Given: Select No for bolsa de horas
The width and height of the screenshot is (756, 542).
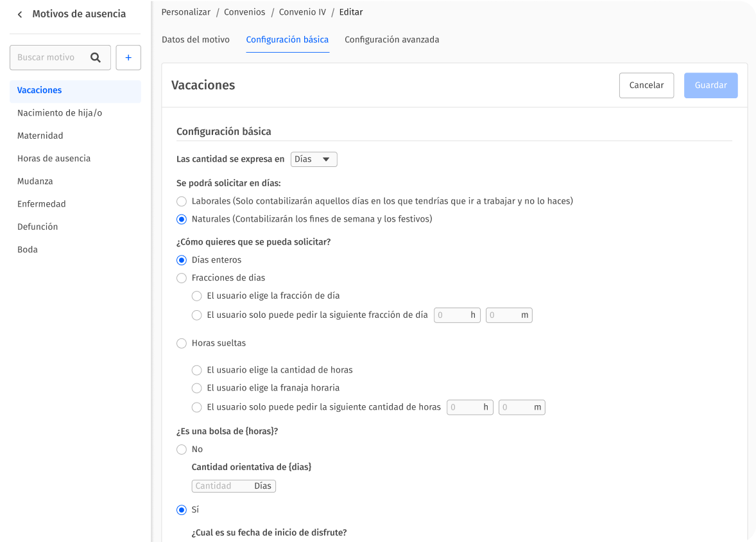Looking at the screenshot, I should 182,450.
